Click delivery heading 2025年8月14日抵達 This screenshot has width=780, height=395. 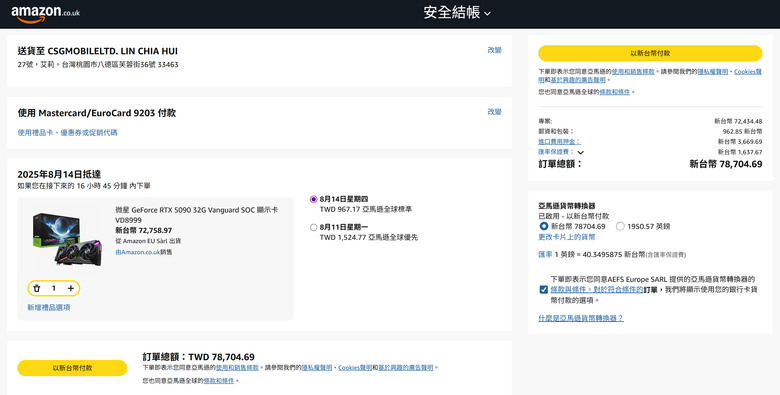click(59, 174)
